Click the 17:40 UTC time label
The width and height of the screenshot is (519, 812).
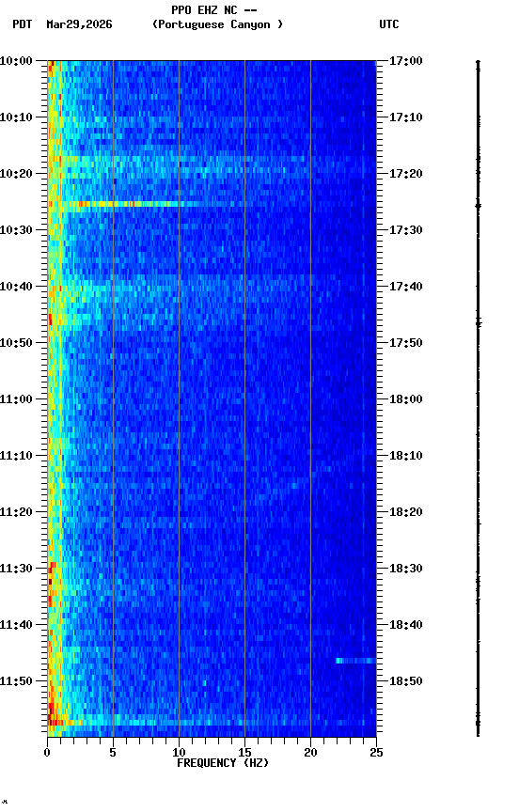[405, 287]
